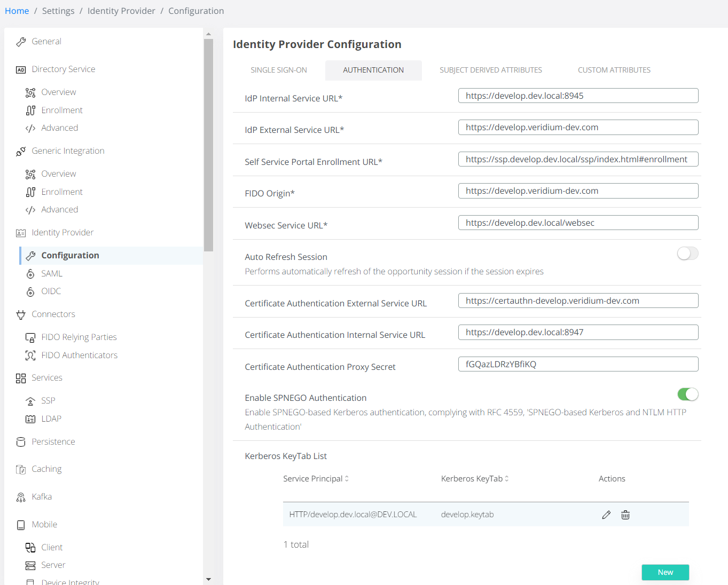Edit the develop.keytab entry with the pencil icon
The width and height of the screenshot is (728, 585).
606,514
